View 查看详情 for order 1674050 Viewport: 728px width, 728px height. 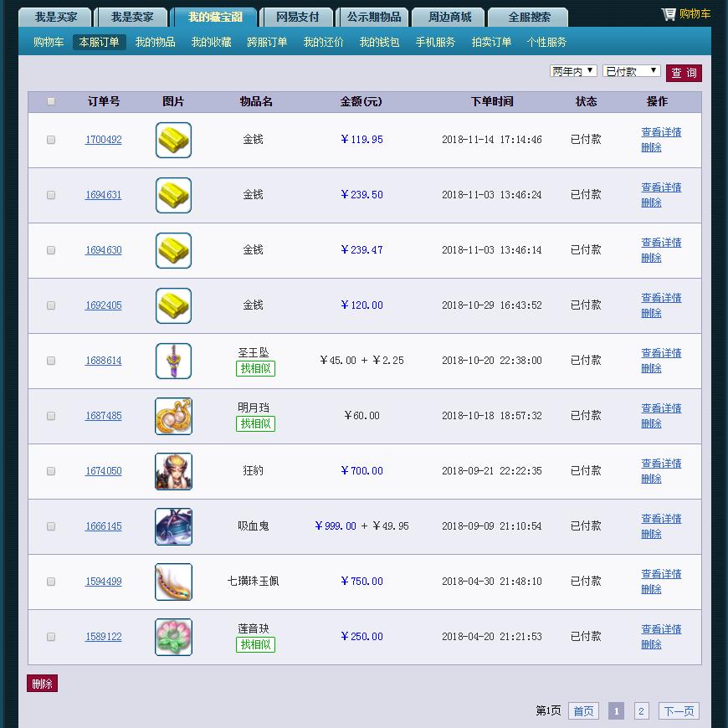click(661, 464)
